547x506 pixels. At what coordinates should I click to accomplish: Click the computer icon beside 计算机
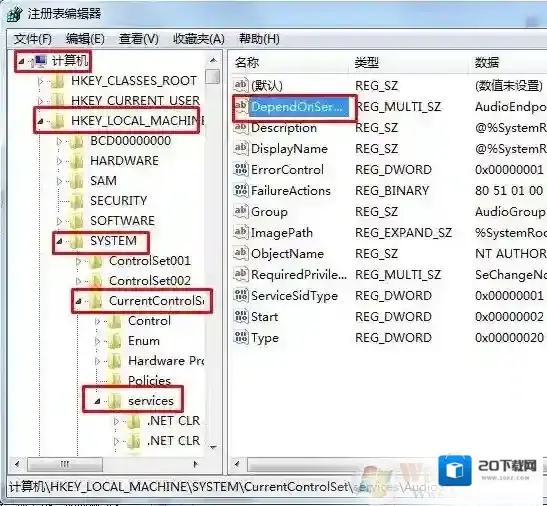pos(40,61)
